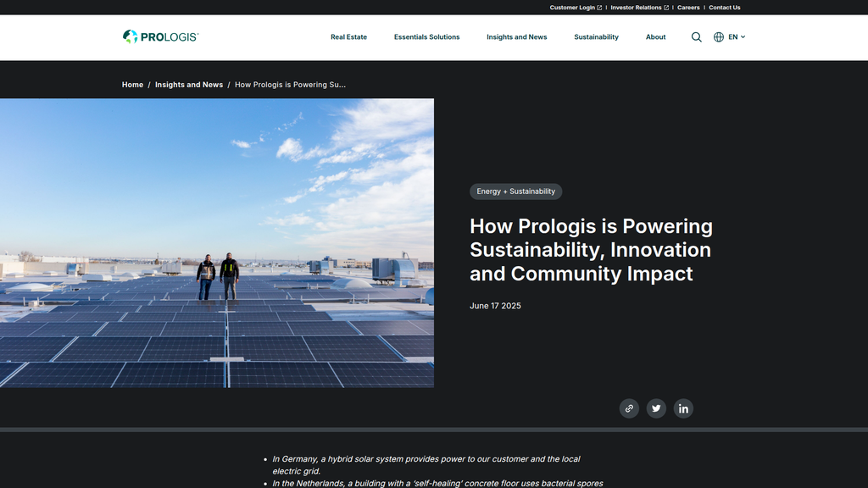The image size is (868, 488).
Task: Open Investor Relations link
Action: click(639, 8)
